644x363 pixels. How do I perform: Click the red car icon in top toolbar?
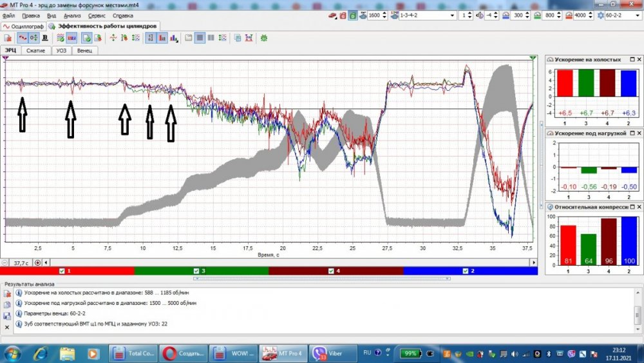click(333, 15)
